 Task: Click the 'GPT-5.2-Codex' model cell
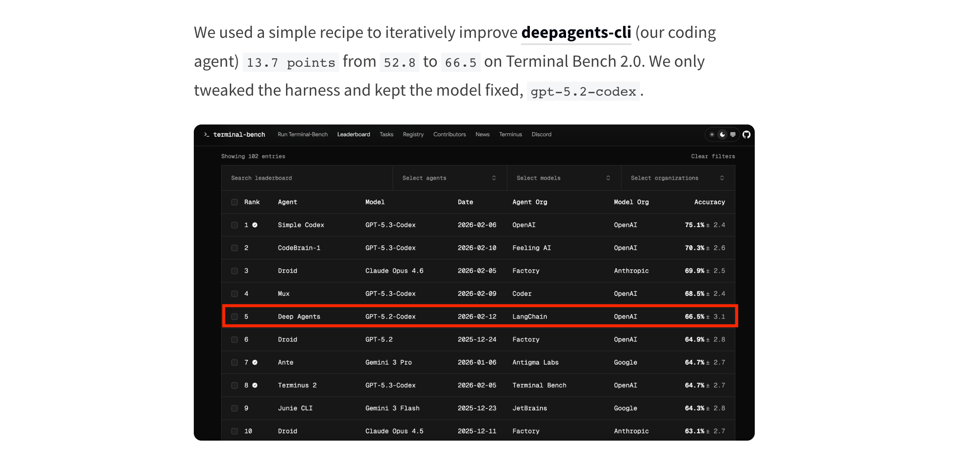pos(391,317)
